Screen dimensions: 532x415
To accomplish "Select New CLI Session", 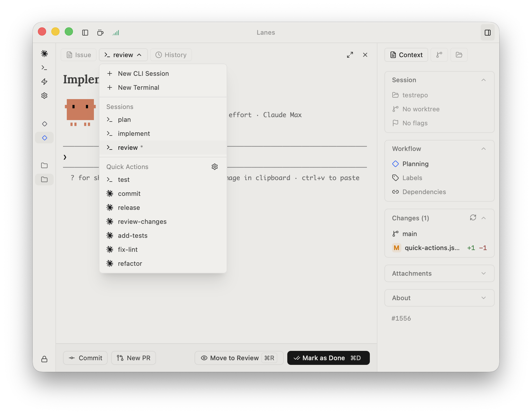I will pos(163,73).
